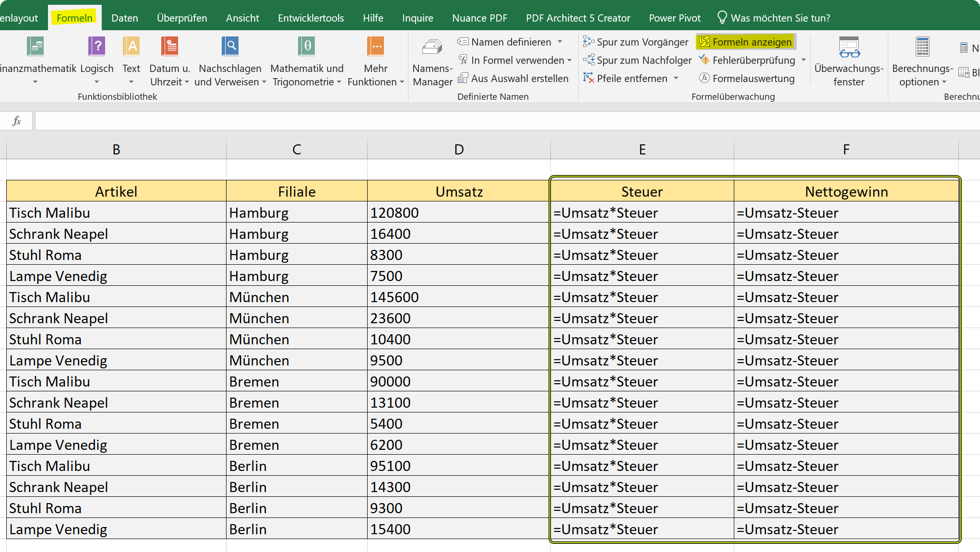Toggle Formeln anzeigen on or off
The image size is (980, 552).
tap(746, 42)
